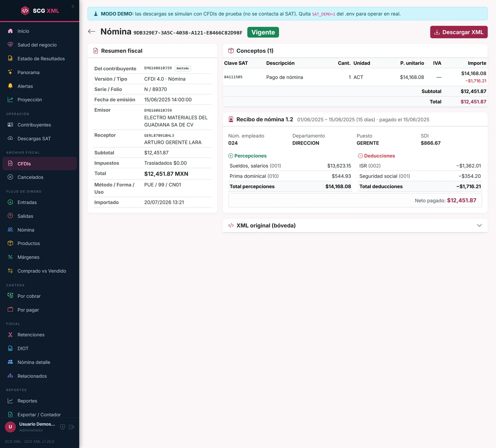Click the Emitido tag beside the RFC
Screen dimensions: 496x448
point(183,68)
